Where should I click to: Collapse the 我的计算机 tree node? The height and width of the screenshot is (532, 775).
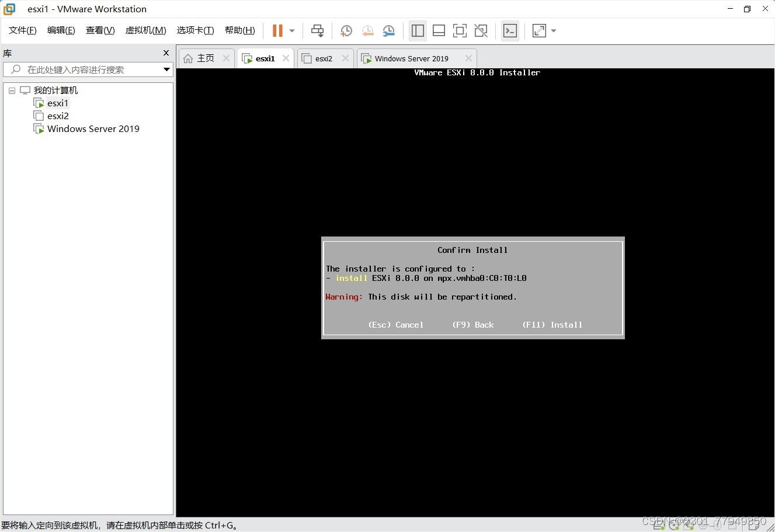(x=12, y=91)
